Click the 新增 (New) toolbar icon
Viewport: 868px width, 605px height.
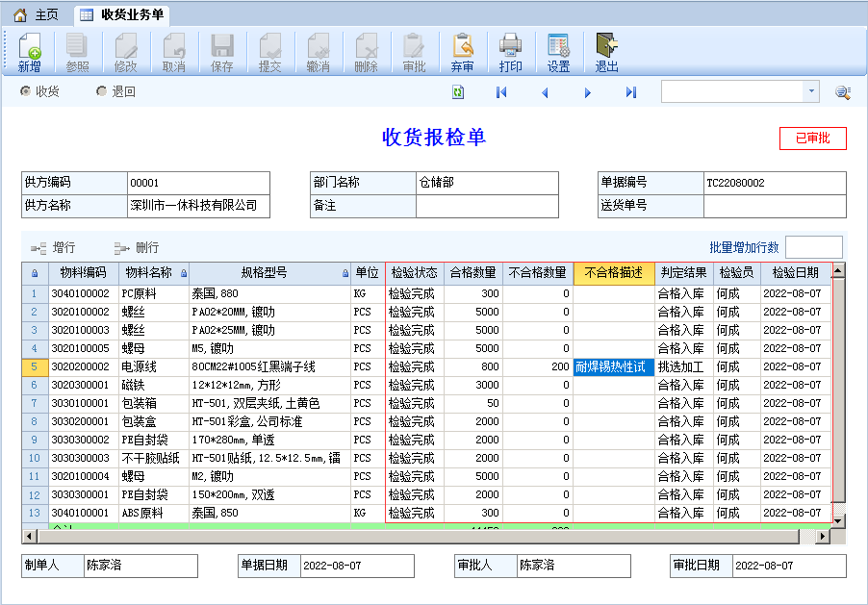pos(29,53)
